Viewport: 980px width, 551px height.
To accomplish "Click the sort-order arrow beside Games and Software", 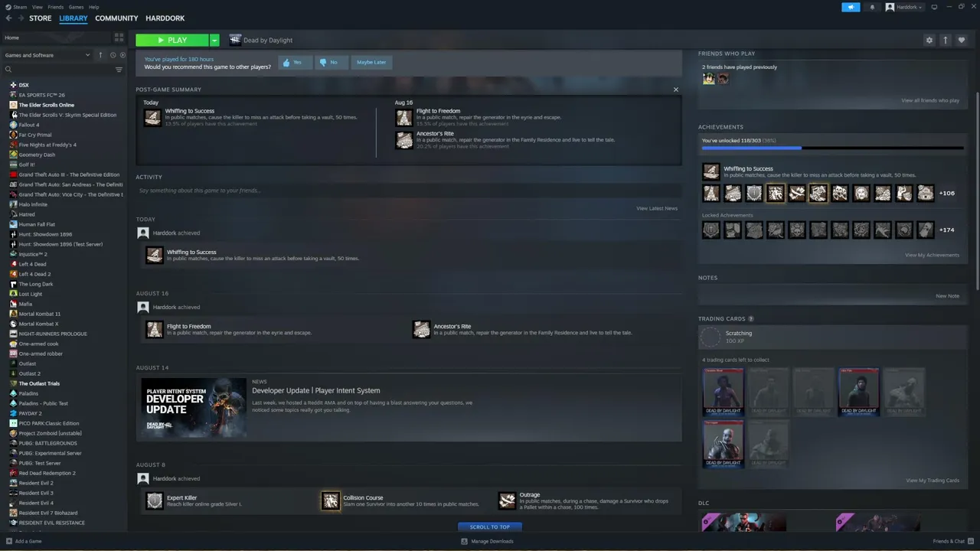I will pyautogui.click(x=100, y=55).
